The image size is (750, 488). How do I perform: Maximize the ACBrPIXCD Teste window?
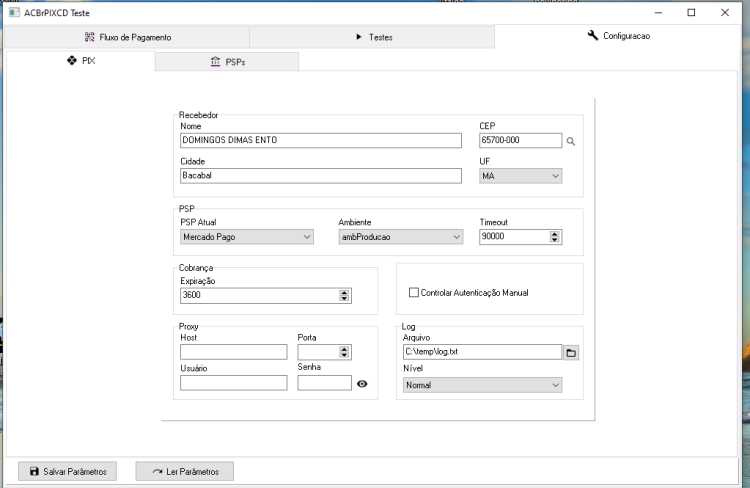point(691,13)
